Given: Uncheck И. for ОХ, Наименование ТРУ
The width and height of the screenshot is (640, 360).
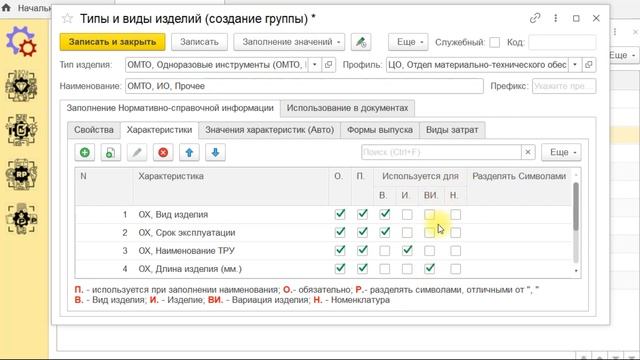Looking at the screenshot, I should [x=407, y=250].
